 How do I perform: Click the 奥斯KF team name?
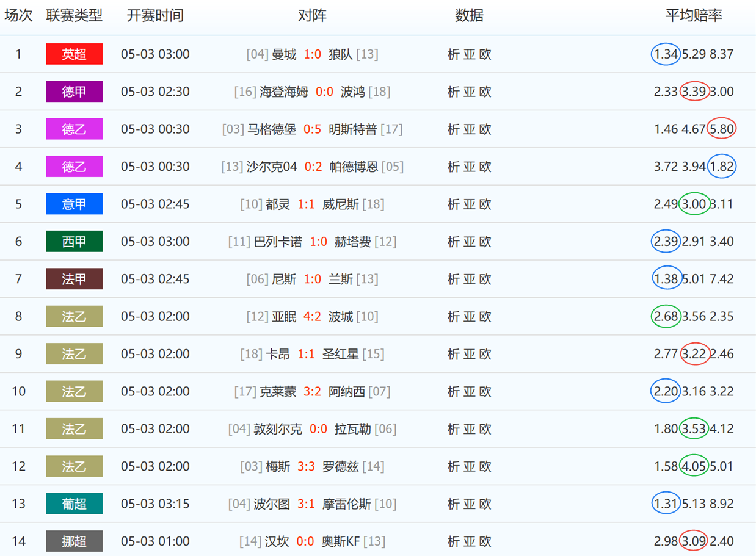point(341,541)
